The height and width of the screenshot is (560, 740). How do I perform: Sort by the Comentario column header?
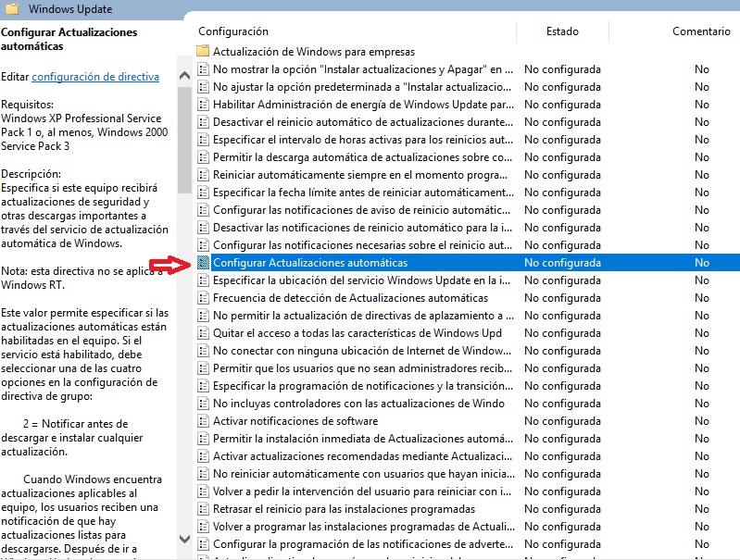tap(701, 31)
